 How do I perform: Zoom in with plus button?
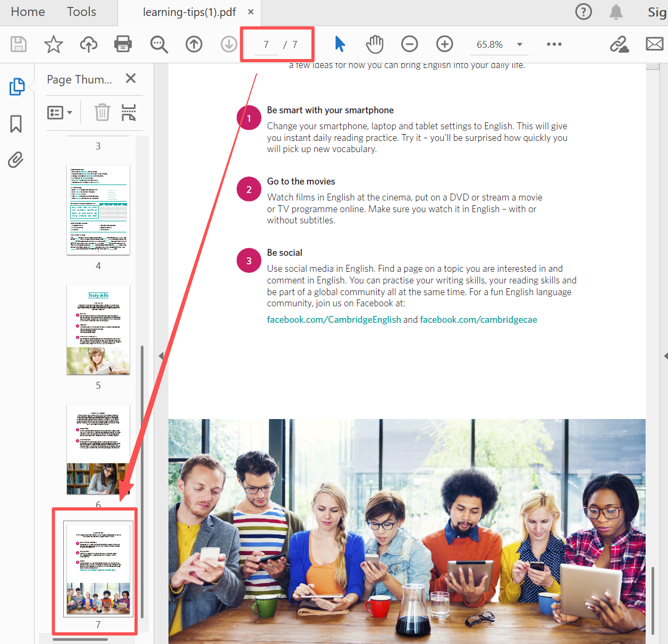tap(444, 44)
